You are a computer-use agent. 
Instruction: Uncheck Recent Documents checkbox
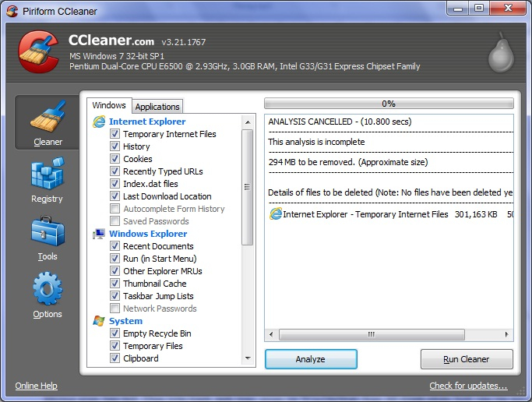pos(115,246)
